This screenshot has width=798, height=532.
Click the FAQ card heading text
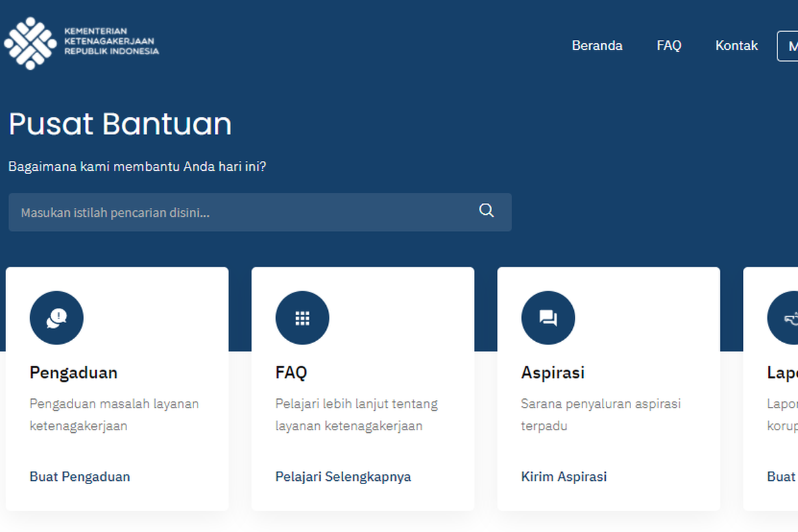pyautogui.click(x=291, y=372)
